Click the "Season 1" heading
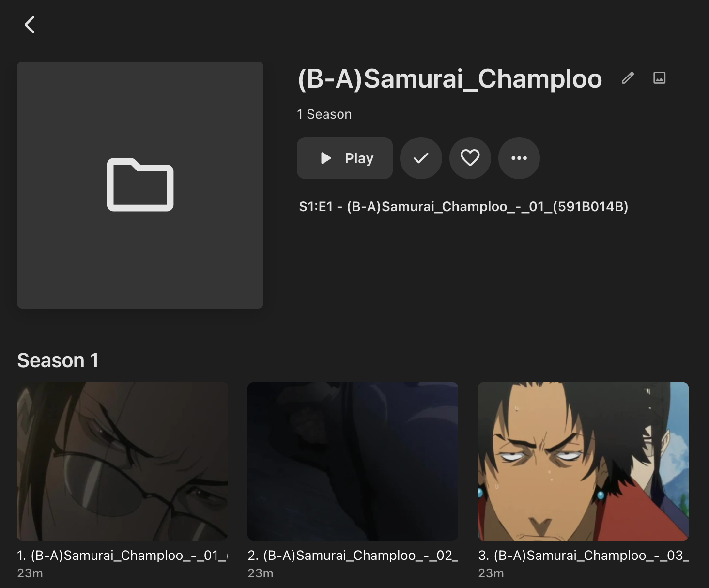This screenshot has width=709, height=588. point(58,360)
